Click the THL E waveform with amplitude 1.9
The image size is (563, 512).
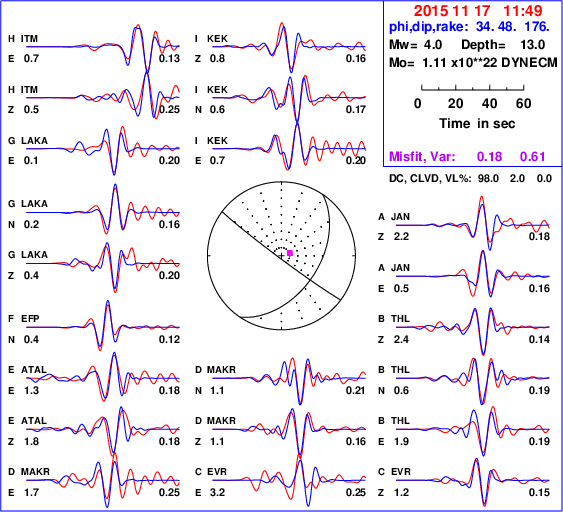(473, 429)
